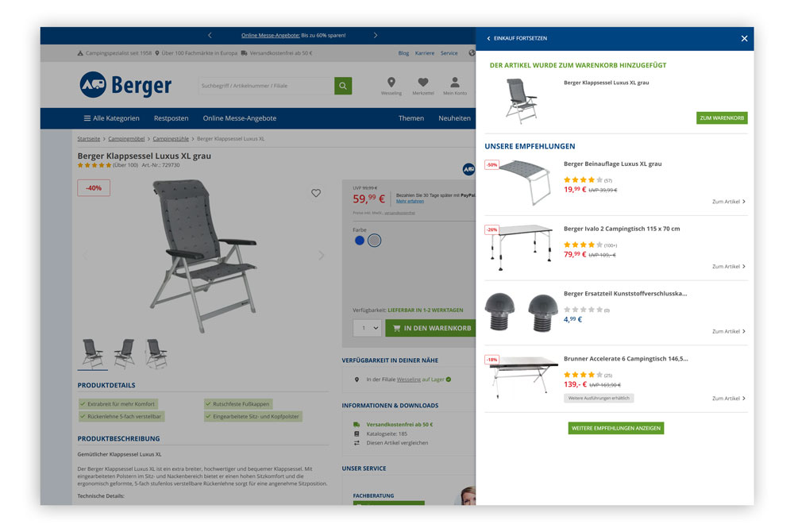Select the blue color option
Screen dimensions: 794x532
[360, 241]
